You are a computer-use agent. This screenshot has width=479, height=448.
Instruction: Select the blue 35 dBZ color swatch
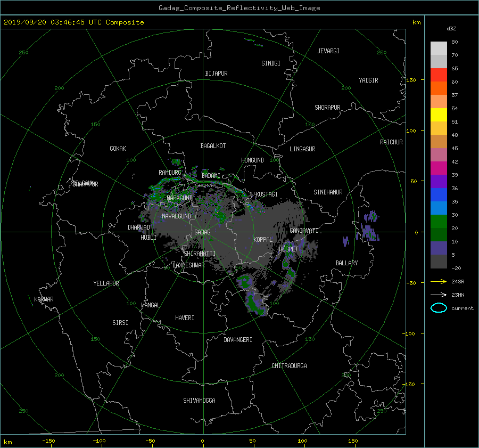coord(439,195)
